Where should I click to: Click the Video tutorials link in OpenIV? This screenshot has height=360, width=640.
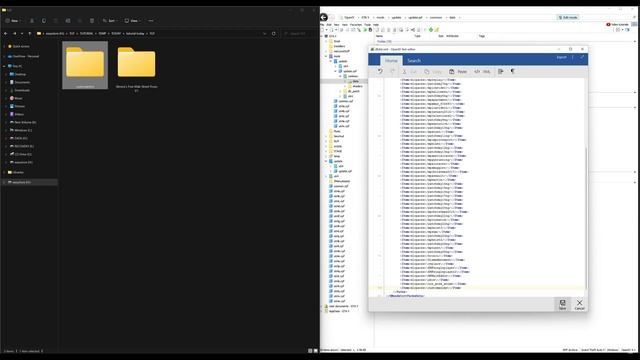(618, 24)
